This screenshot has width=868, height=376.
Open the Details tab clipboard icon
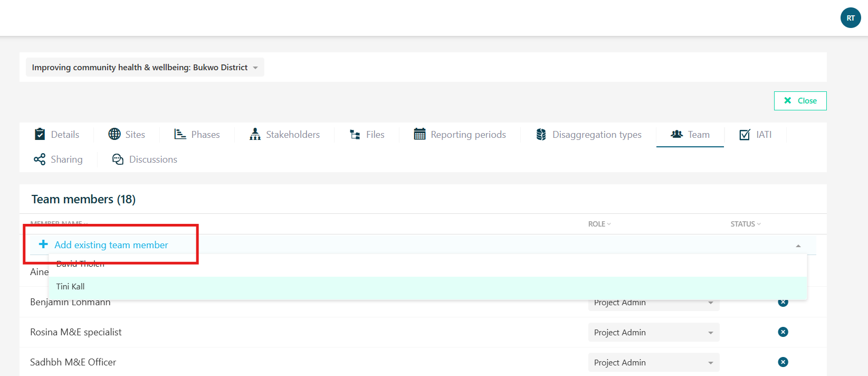click(40, 134)
